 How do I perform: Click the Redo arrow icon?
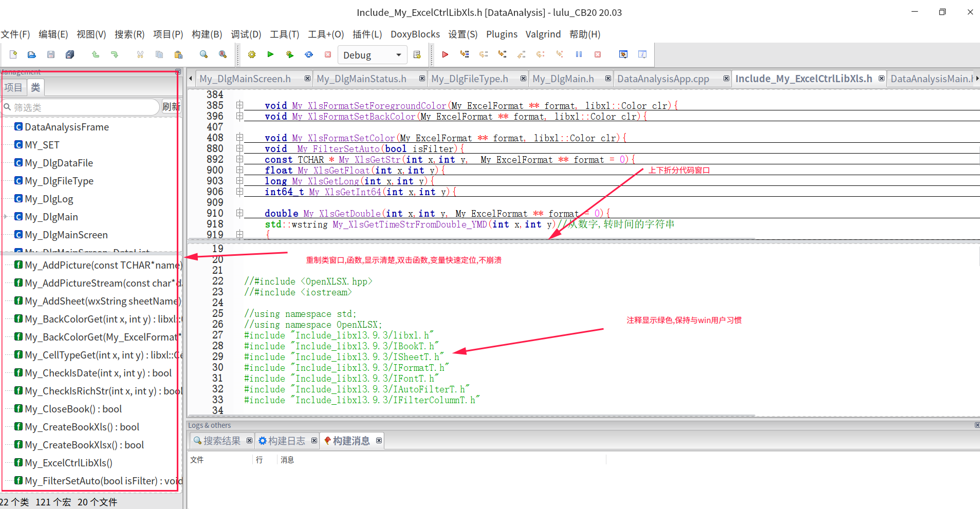point(115,54)
